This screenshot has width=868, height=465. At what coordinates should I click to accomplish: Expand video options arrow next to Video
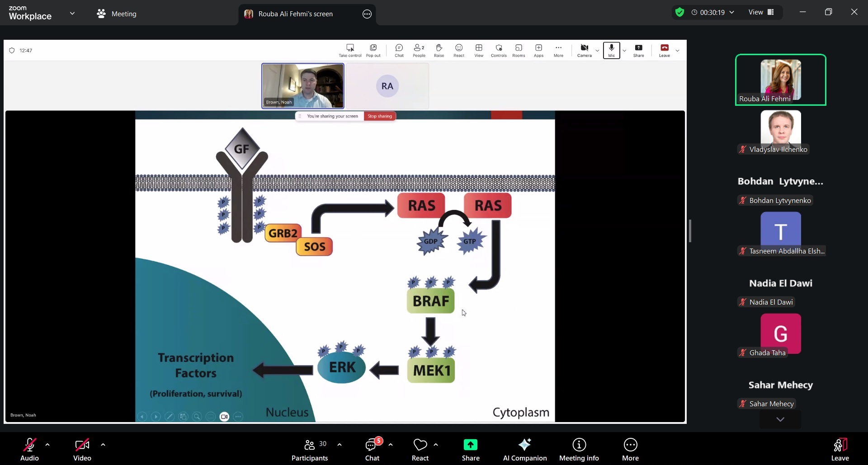[103, 445]
